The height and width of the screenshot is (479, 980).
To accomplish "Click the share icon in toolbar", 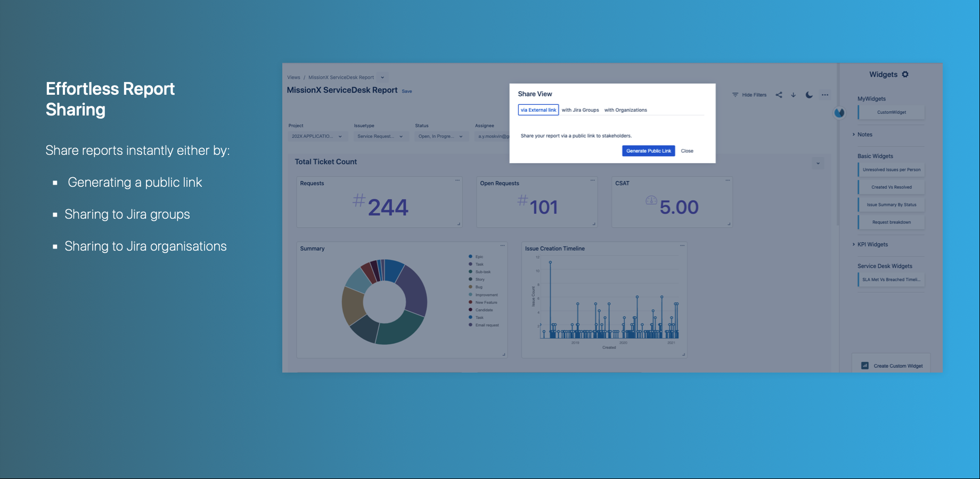I will pos(779,95).
